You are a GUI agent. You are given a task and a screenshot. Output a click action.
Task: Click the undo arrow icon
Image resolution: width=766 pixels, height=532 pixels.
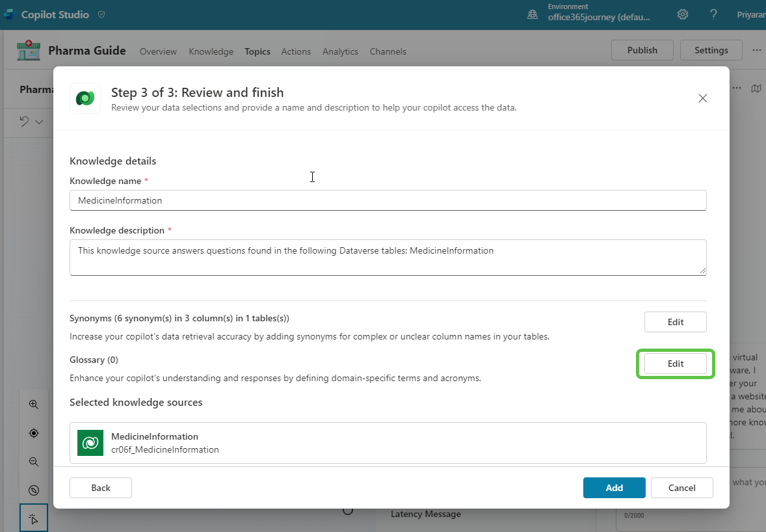point(24,122)
